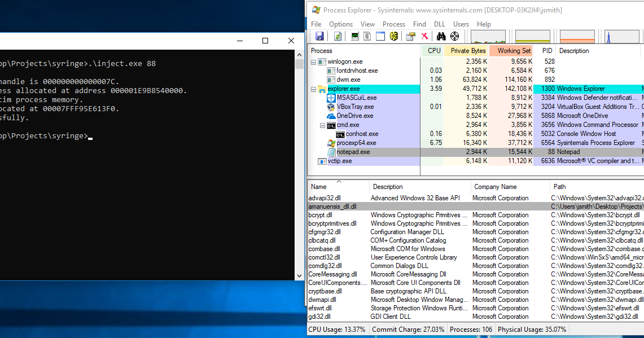Maximize the command prompt window
The width and height of the screenshot is (644, 338).
(x=265, y=41)
